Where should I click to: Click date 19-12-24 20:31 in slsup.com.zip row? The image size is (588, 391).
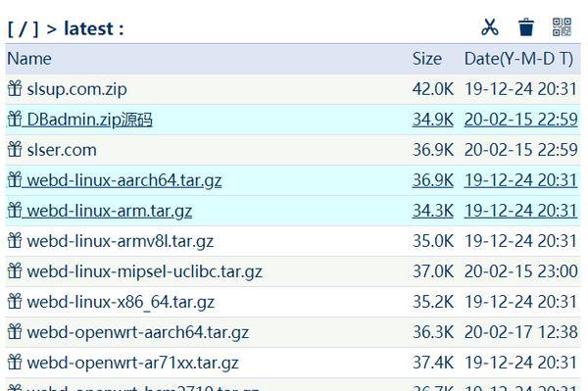521,89
